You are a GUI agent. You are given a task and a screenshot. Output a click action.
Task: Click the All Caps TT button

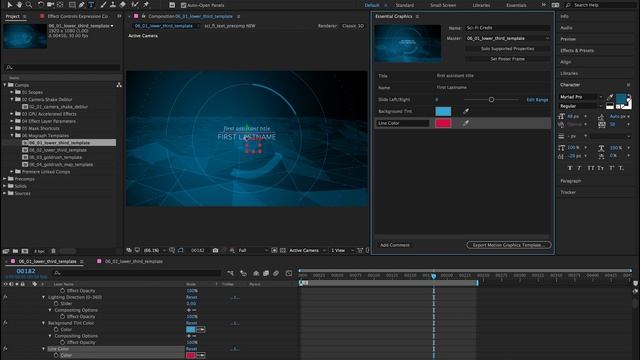pyautogui.click(x=591, y=168)
